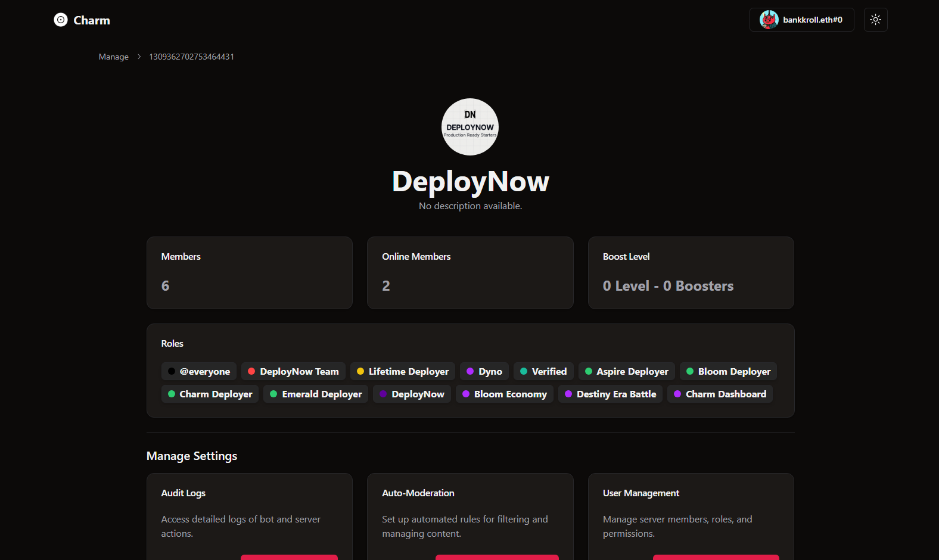Select the DeployNow Team role badge
Screen dimensions: 939x560
pyautogui.click(x=293, y=371)
